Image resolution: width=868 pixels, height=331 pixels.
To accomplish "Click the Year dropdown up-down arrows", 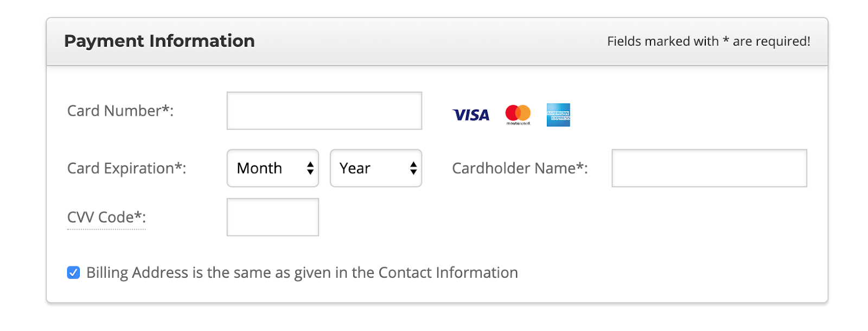I will point(413,168).
